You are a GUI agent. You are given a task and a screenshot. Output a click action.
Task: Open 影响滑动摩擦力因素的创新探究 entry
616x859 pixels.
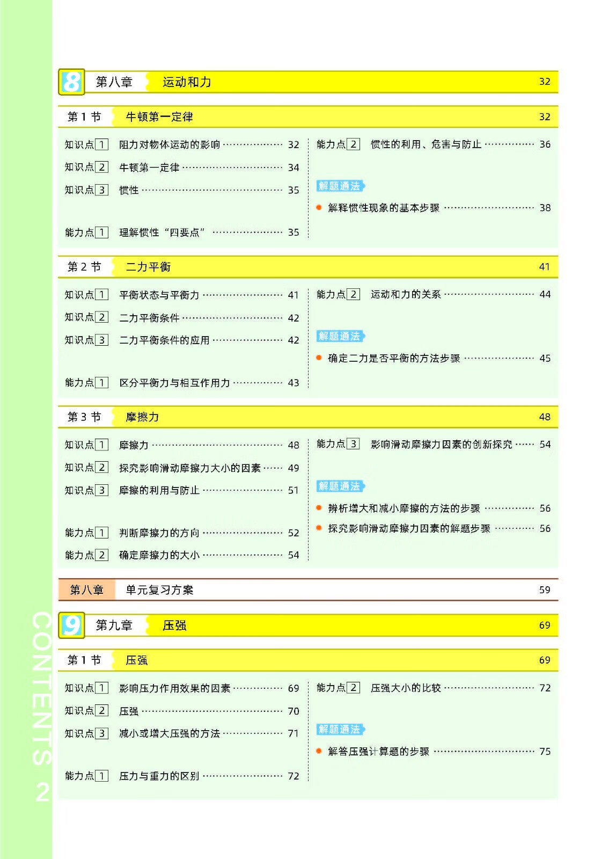[441, 445]
